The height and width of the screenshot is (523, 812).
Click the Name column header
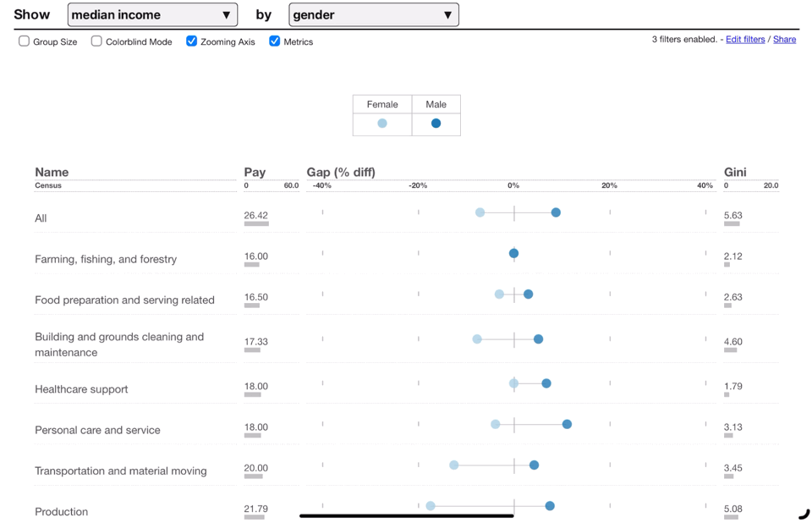[48, 172]
